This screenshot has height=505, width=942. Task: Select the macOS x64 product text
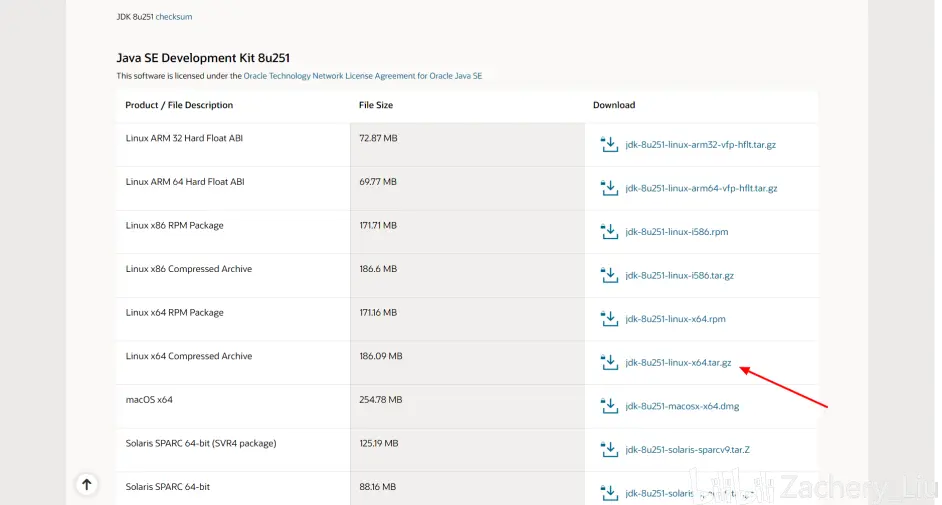(x=149, y=399)
